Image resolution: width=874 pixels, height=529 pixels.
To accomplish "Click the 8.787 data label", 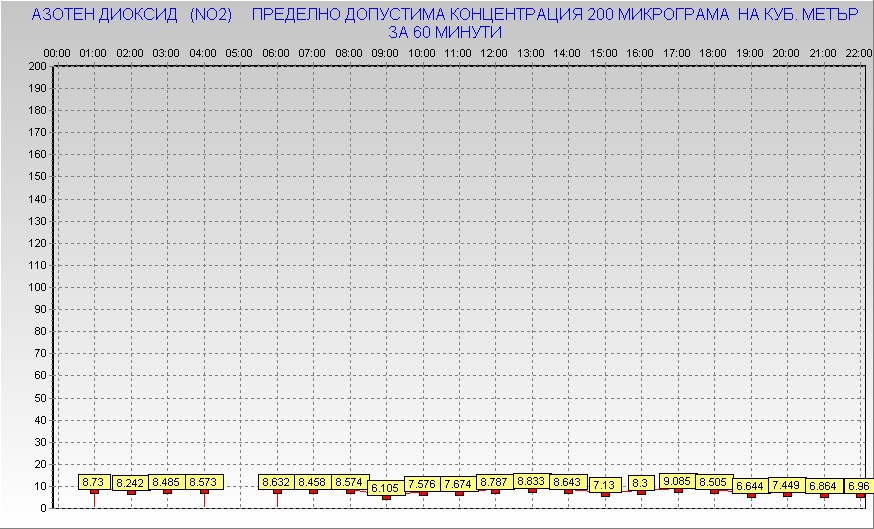I will 496,482.
